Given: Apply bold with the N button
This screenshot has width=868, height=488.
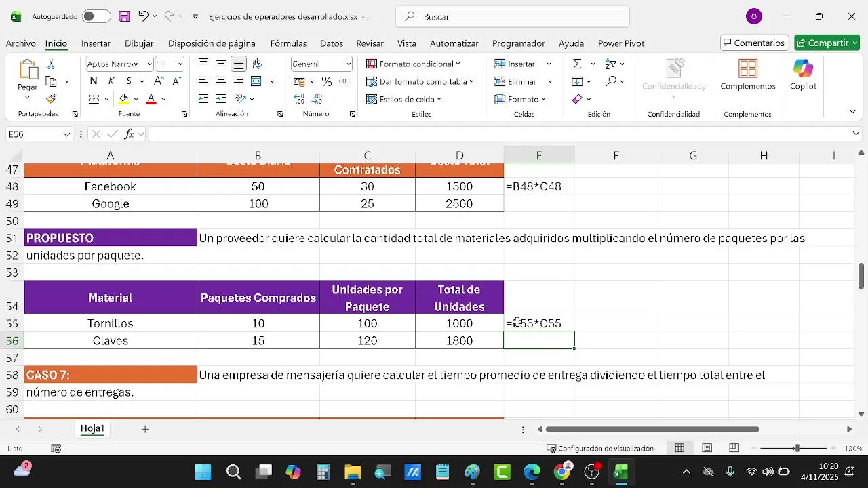Looking at the screenshot, I should 94,81.
